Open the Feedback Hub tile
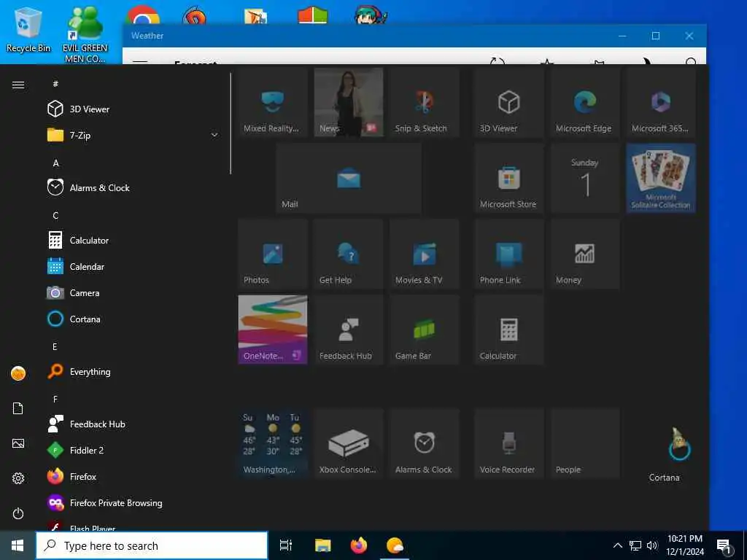 349,330
